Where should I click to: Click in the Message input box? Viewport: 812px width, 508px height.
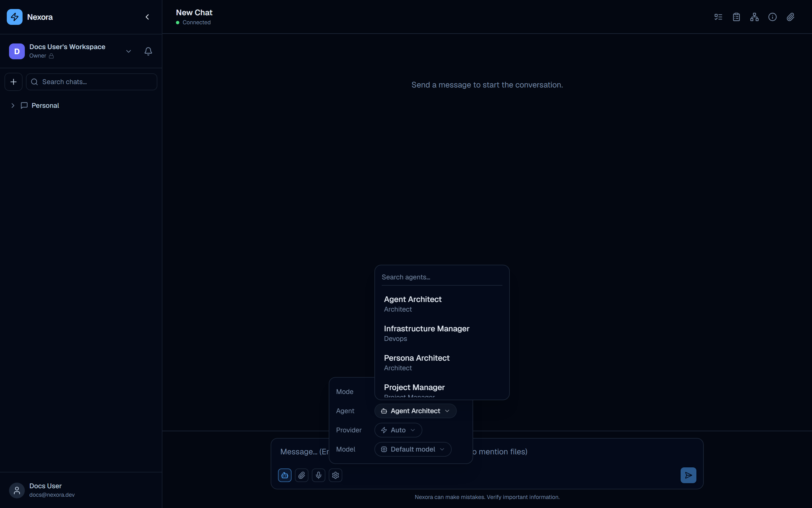click(x=487, y=452)
